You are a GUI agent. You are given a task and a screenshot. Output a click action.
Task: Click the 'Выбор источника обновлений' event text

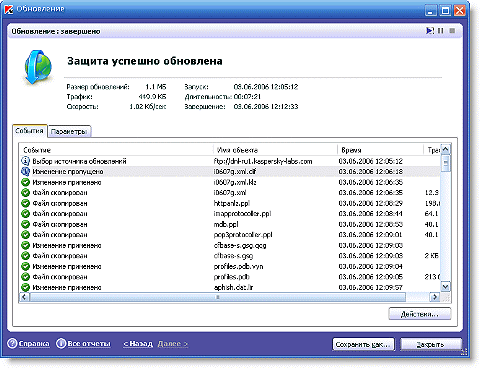(79, 161)
